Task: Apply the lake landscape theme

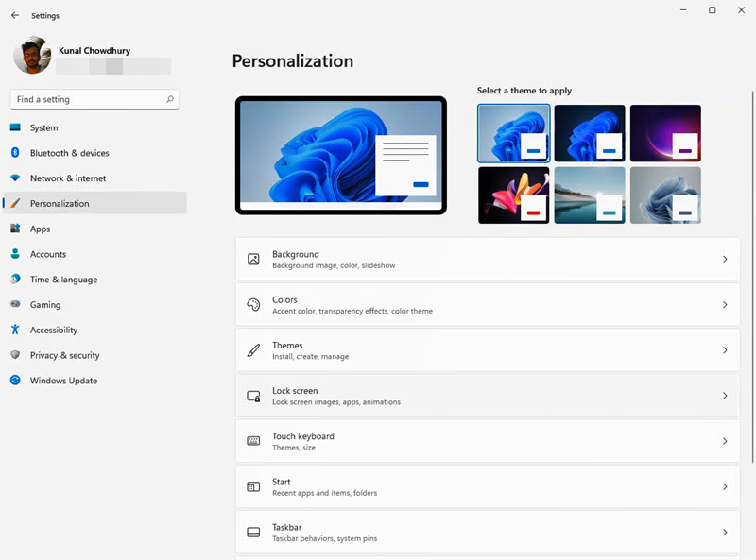Action: pos(590,195)
